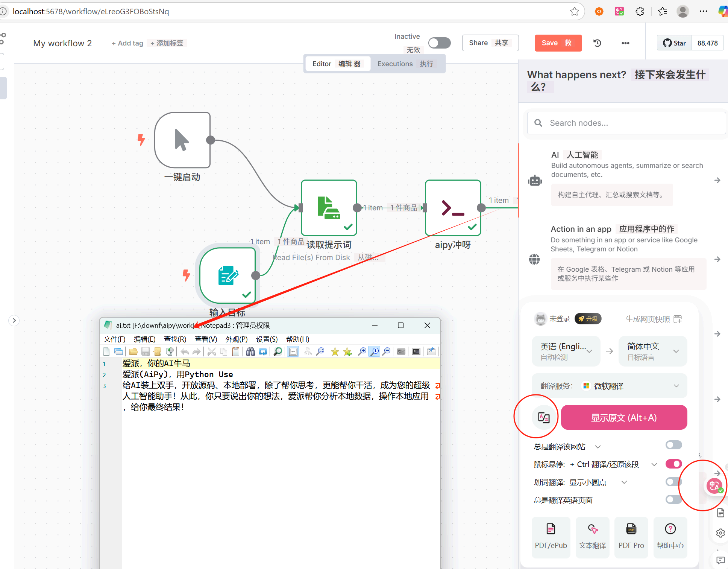This screenshot has height=569, width=728.
Task: Expand Action in an app arrow
Action: pyautogui.click(x=717, y=259)
